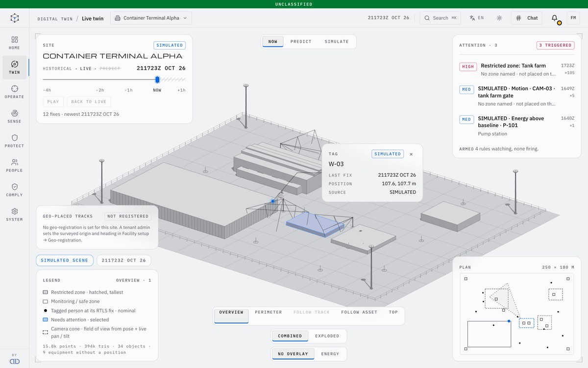This screenshot has height=368, width=588.
Task: Close the W-03 tag popup
Action: (x=411, y=154)
